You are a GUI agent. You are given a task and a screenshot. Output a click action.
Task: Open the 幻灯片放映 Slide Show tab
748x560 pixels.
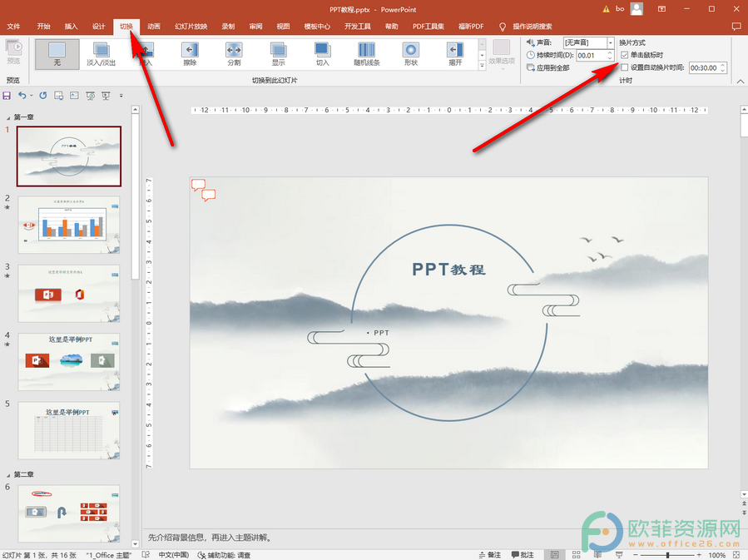click(191, 27)
